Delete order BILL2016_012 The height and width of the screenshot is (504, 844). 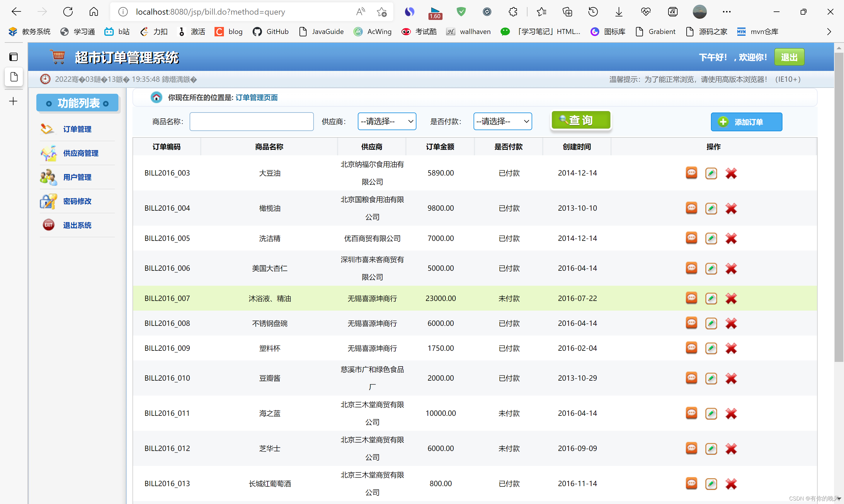click(x=731, y=449)
